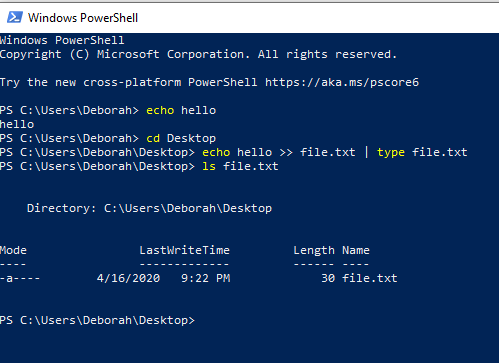Click the Name column header
The height and width of the screenshot is (363, 499).
(x=356, y=250)
